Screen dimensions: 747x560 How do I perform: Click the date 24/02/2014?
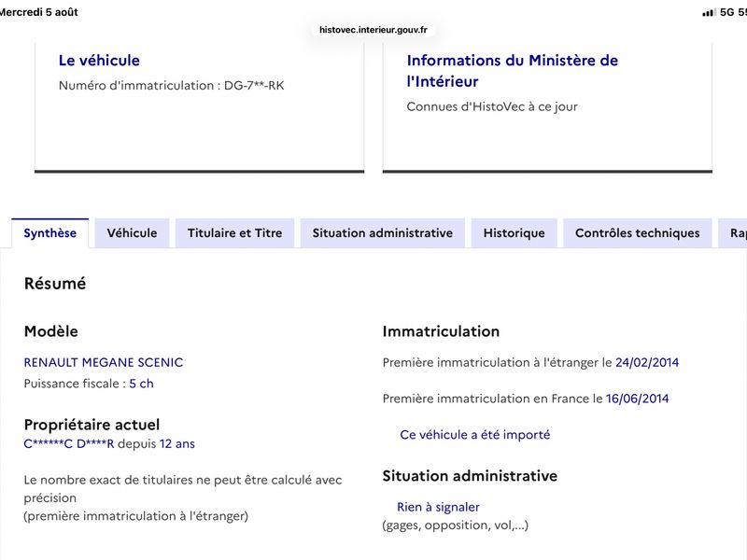[x=647, y=362]
